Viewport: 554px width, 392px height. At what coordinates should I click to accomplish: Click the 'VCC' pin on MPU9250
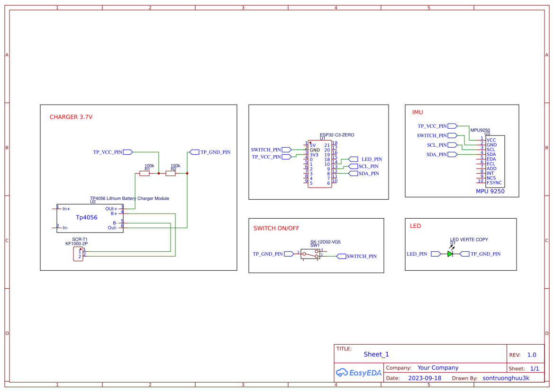pos(491,140)
